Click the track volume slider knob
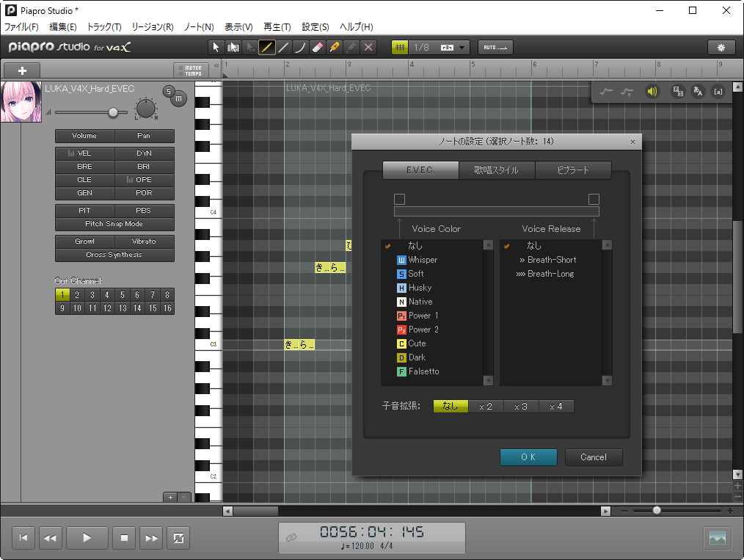744x560 pixels. click(x=113, y=112)
